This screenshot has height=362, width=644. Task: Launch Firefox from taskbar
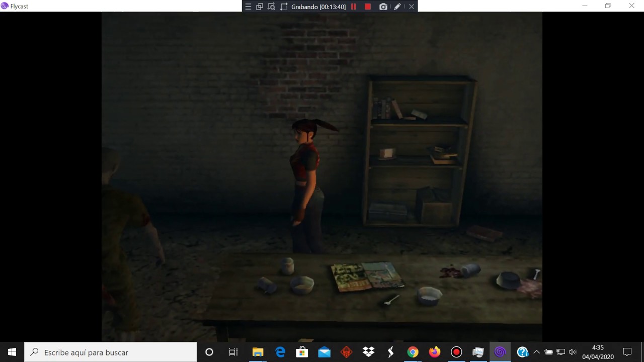pyautogui.click(x=435, y=352)
